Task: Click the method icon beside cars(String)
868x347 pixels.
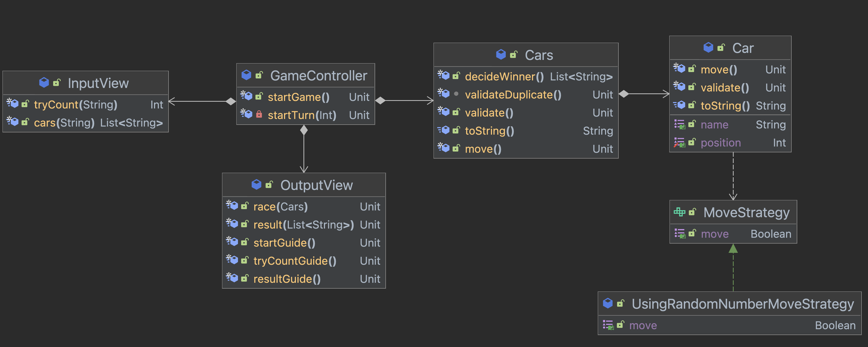Action: click(12, 121)
